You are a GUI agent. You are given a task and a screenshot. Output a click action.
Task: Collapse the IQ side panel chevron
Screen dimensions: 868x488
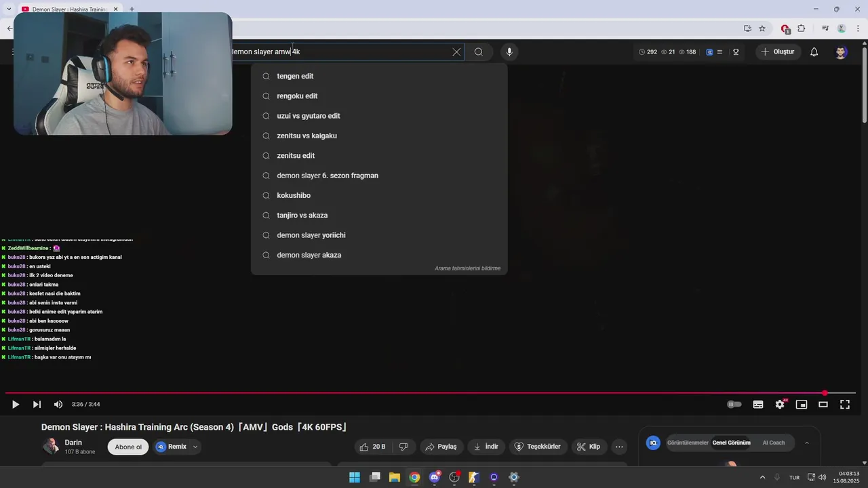click(x=807, y=443)
